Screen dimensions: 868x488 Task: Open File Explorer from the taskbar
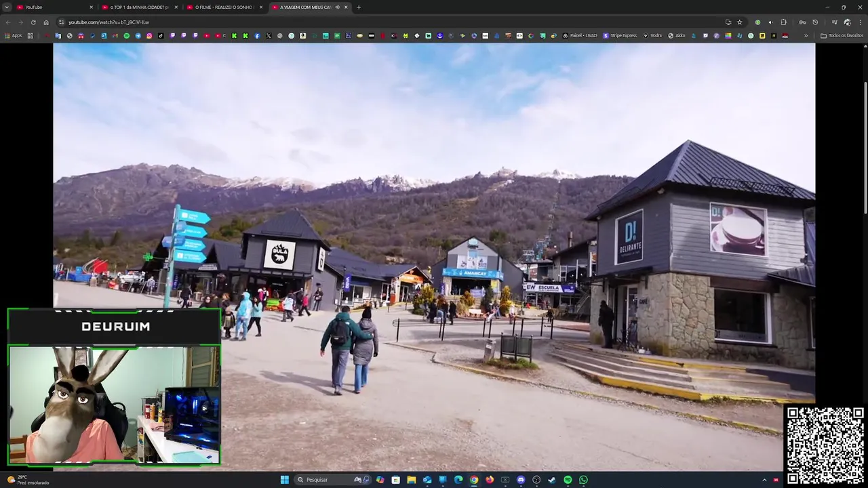tap(412, 480)
